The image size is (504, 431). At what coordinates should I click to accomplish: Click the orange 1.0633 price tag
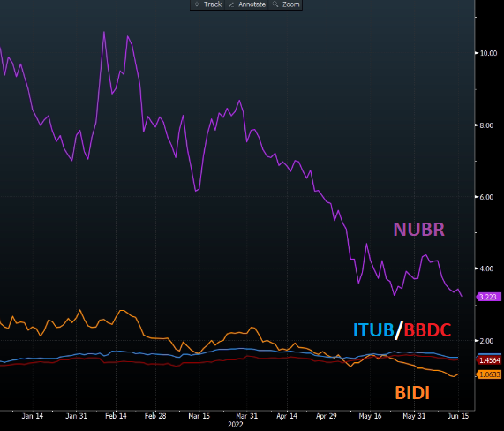489,374
